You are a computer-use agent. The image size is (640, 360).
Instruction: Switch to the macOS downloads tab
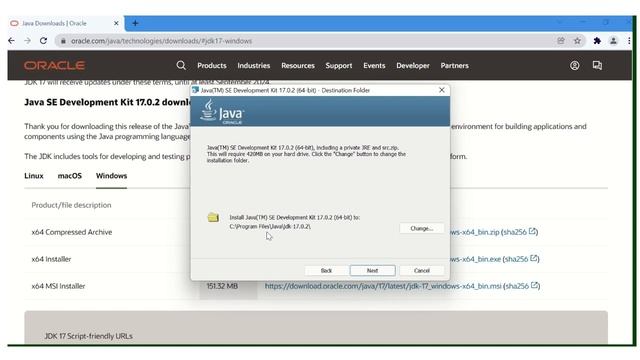click(69, 176)
